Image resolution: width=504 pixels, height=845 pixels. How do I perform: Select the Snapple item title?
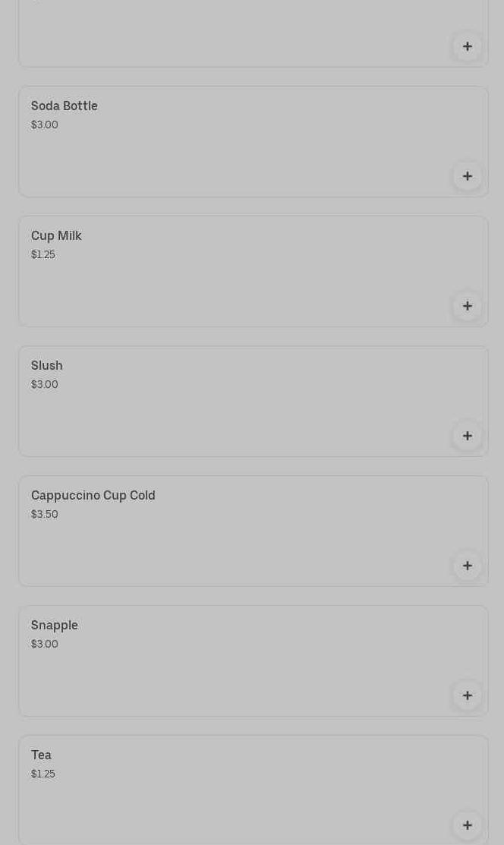click(55, 626)
